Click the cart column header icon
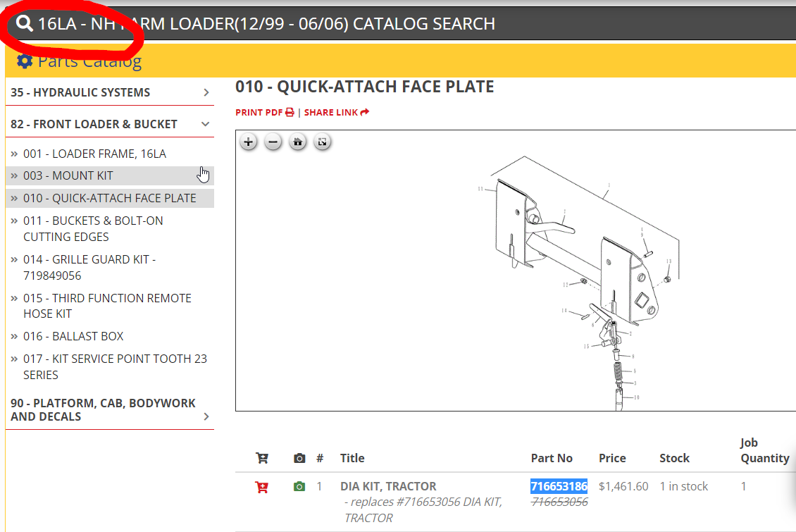This screenshot has width=796, height=532. point(262,459)
